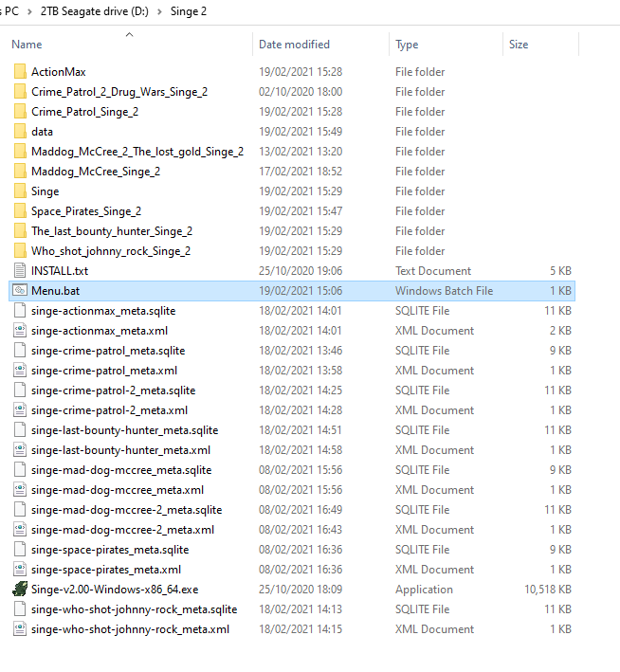Click the Crime_Patrol_2_Drug_Wars_Singe_2 folder icon
This screenshot has height=672, width=620.
pos(20,92)
